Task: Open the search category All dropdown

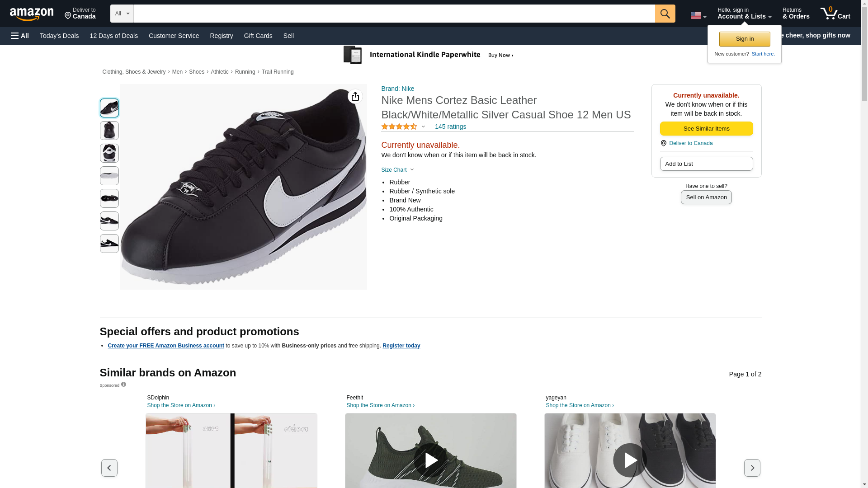Action: pyautogui.click(x=122, y=14)
